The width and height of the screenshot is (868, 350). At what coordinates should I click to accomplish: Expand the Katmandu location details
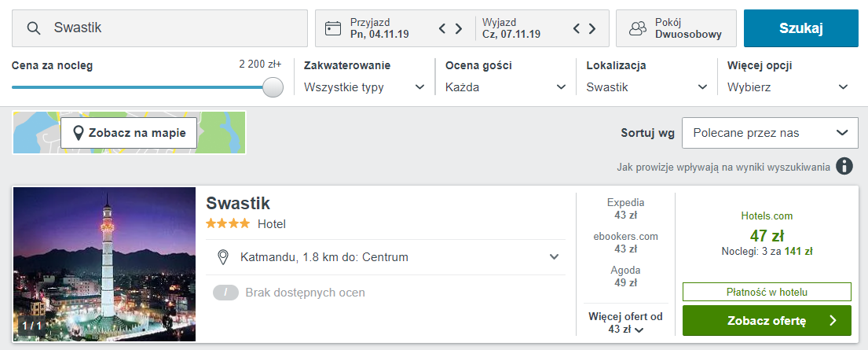tap(554, 257)
